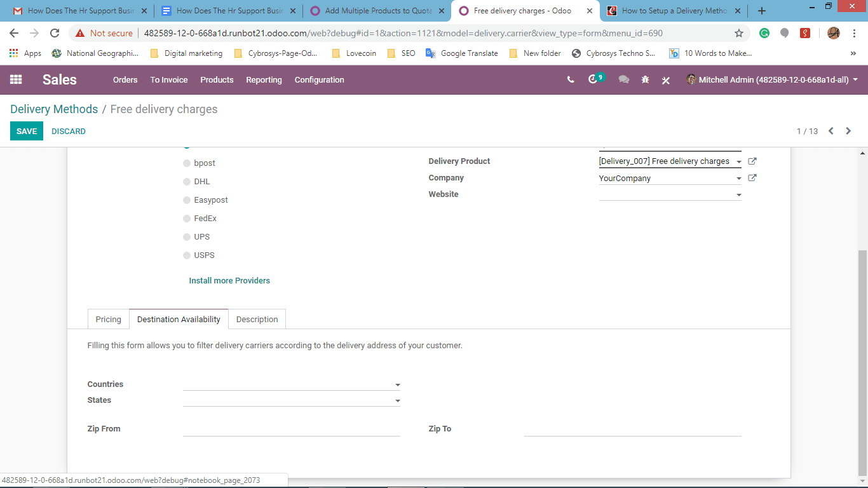Close the Add Multiple Products tab
The image size is (868, 488).
tap(442, 11)
